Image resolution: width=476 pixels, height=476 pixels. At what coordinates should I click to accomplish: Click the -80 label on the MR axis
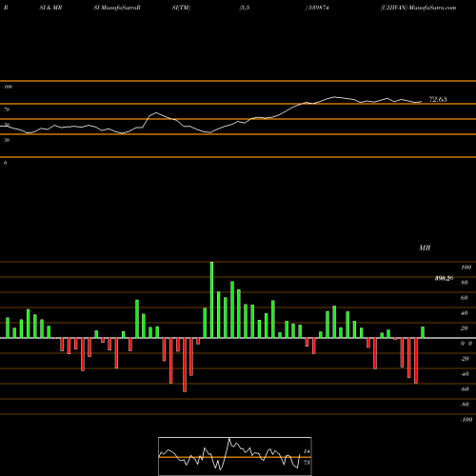[x=465, y=405]
